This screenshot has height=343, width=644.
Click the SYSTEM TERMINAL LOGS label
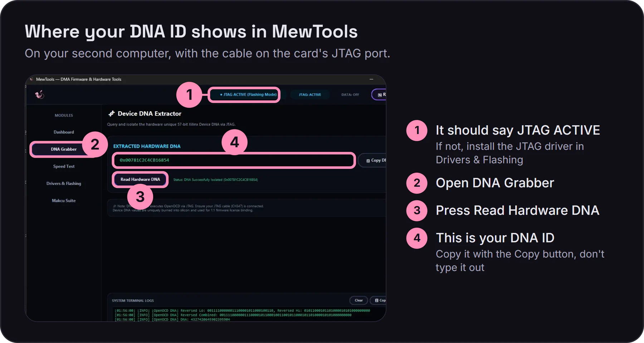pos(133,300)
